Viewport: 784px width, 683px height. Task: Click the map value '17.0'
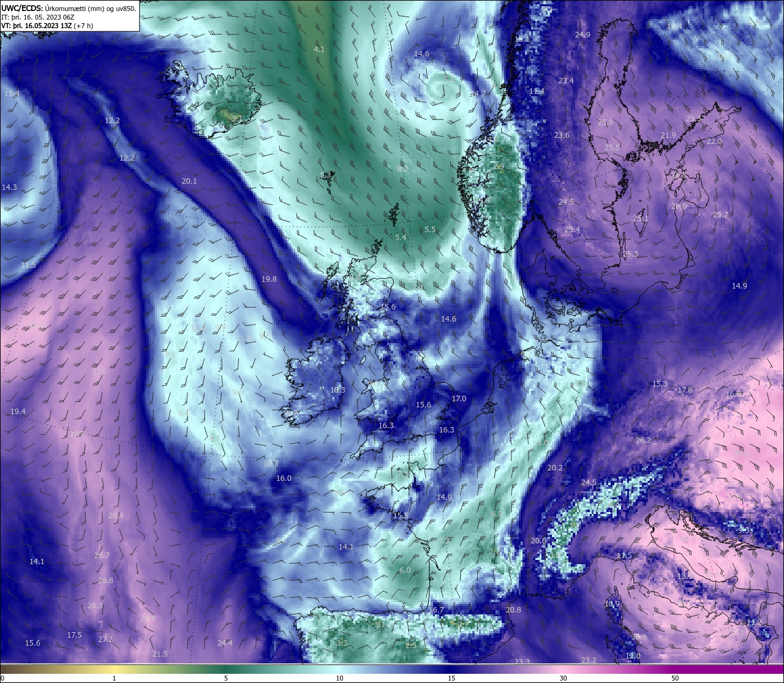tap(459, 399)
